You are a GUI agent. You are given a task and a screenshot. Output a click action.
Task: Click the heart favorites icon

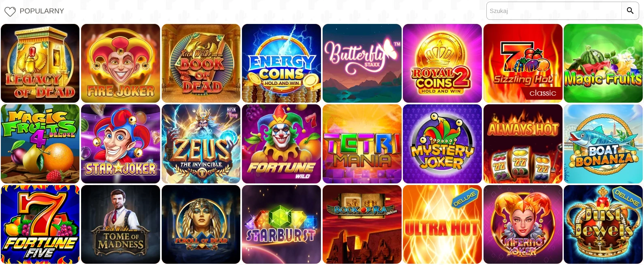(10, 11)
